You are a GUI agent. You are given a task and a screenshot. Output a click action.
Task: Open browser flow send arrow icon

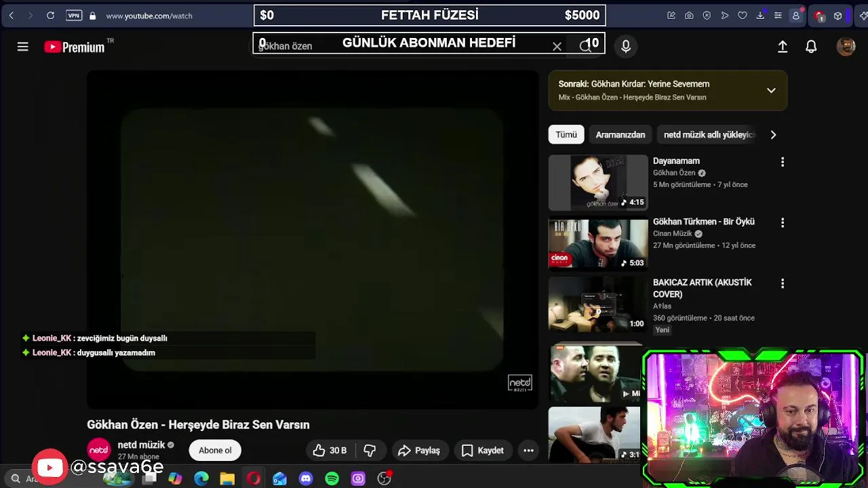tap(725, 16)
